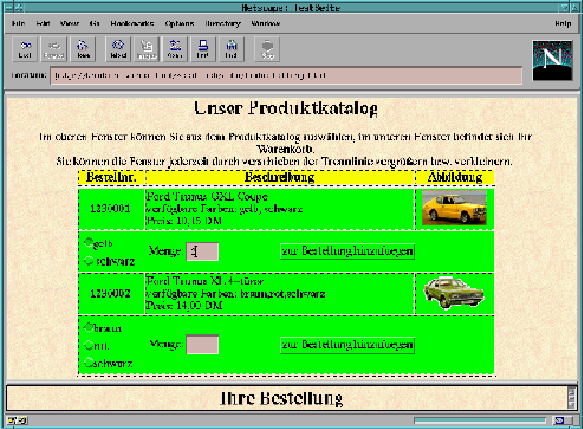This screenshot has height=429, width=583.
Task: Click the Menge field for Taunus XL 4-türer
Action: (202, 344)
